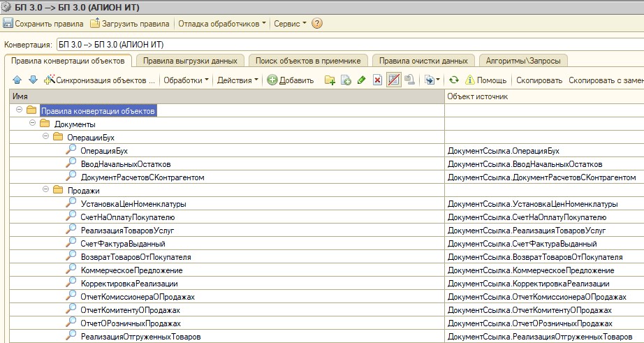Click the Имя column header

[x=227, y=96]
